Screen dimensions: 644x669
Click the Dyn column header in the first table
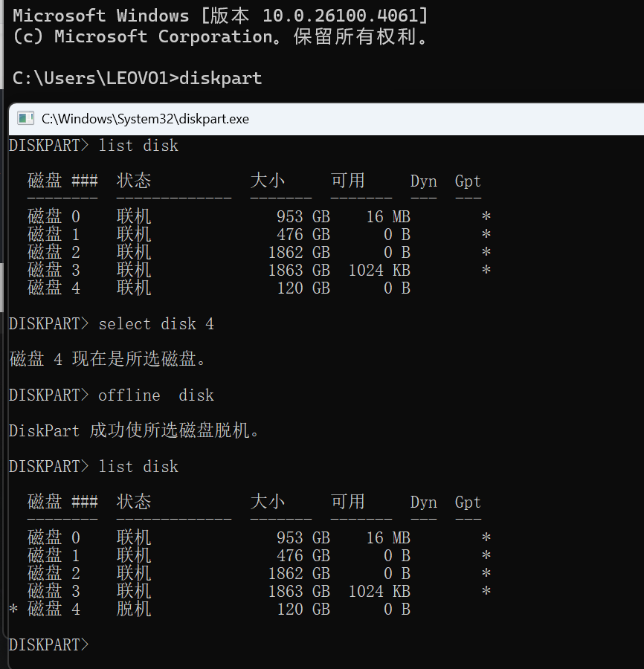point(423,181)
